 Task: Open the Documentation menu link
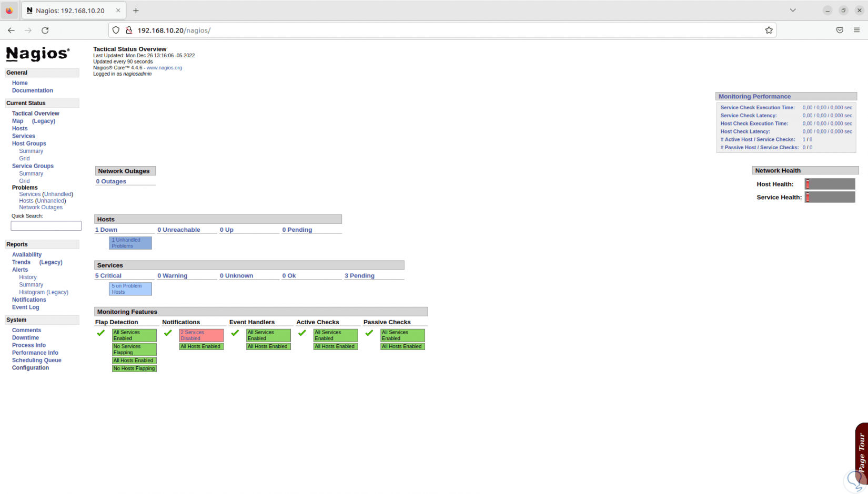point(33,90)
